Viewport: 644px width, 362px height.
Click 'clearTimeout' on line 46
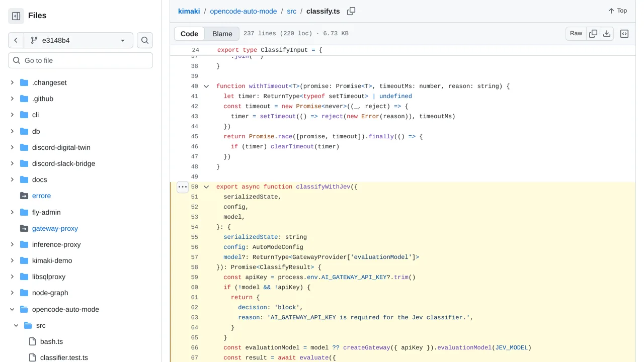(x=292, y=146)
